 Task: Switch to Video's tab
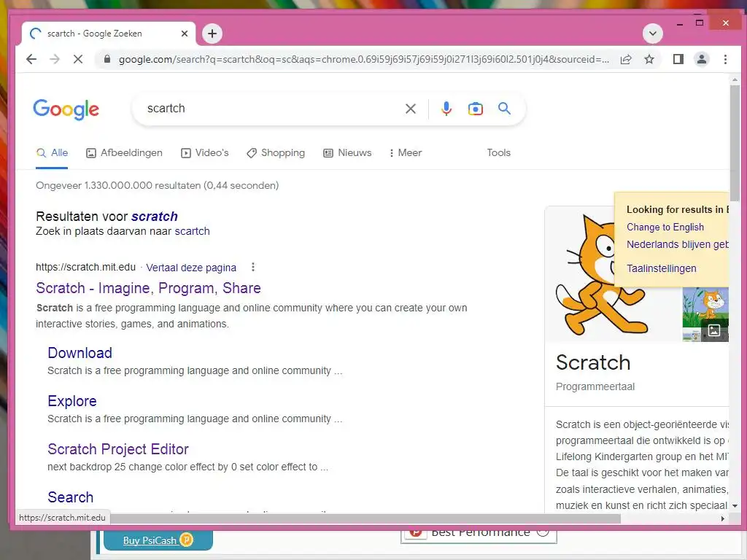(205, 153)
